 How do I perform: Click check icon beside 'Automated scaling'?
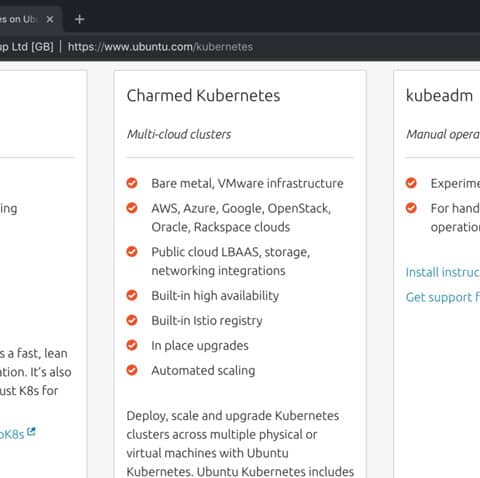coord(132,370)
